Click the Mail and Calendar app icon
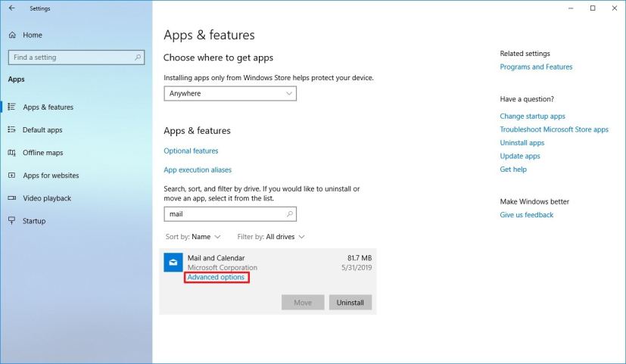The width and height of the screenshot is (626, 364). (173, 263)
